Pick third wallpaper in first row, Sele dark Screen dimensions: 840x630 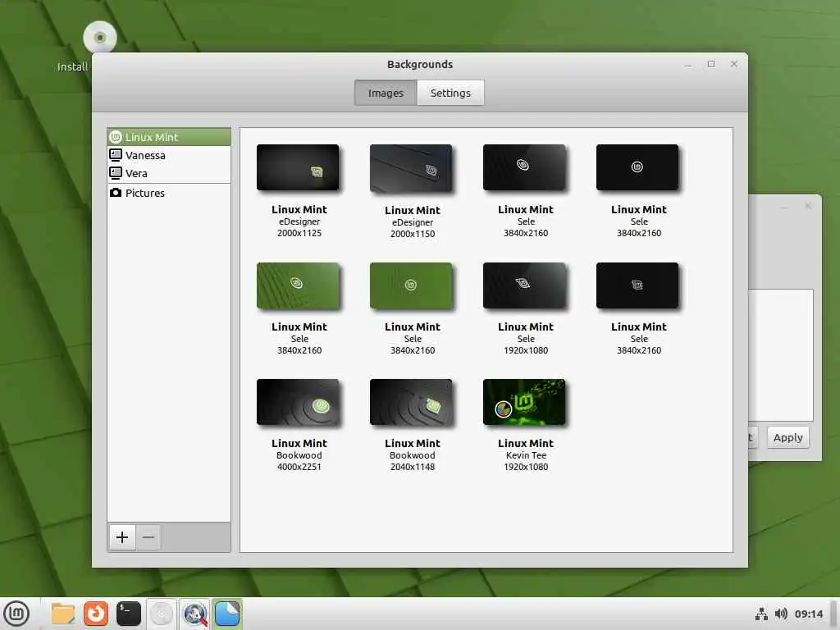coord(524,167)
